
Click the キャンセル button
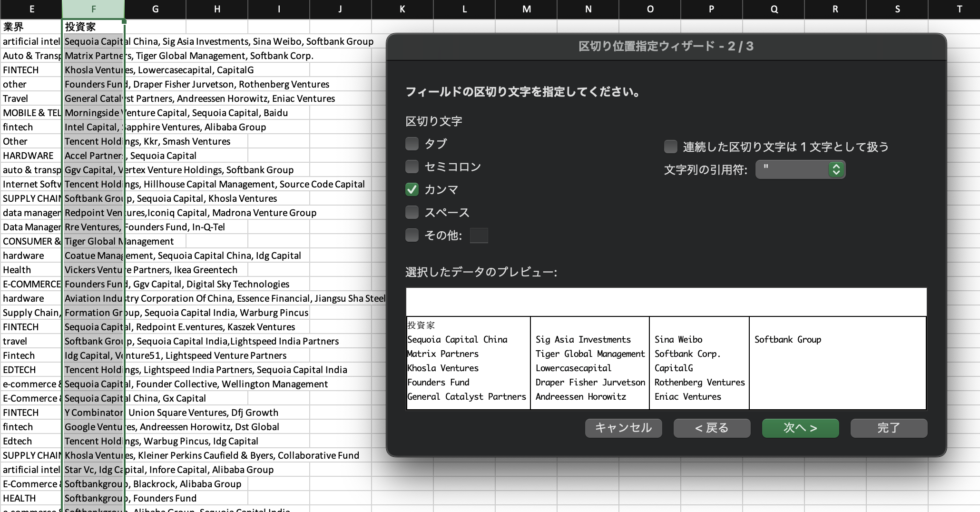coord(623,428)
